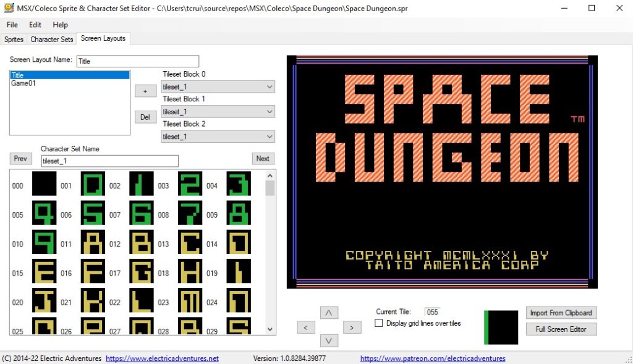Image resolution: width=633 pixels, height=364 pixels.
Task: Open the Tileset Block 2 dropdown
Action: click(x=218, y=137)
